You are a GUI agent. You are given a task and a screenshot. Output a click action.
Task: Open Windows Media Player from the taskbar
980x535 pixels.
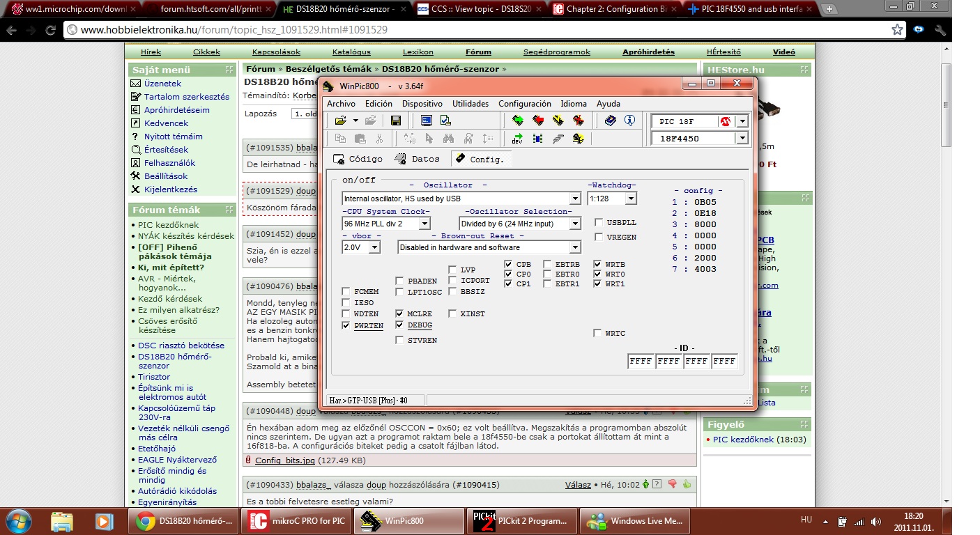104,521
